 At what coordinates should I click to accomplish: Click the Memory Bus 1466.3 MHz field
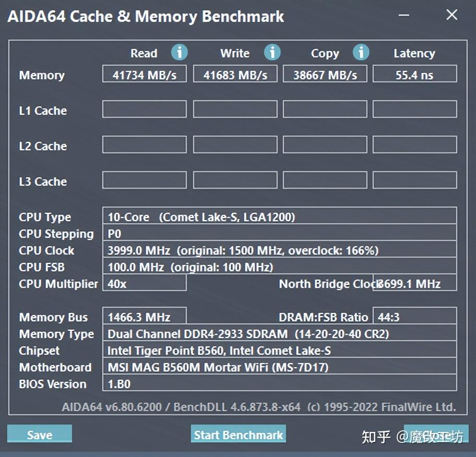click(145, 317)
